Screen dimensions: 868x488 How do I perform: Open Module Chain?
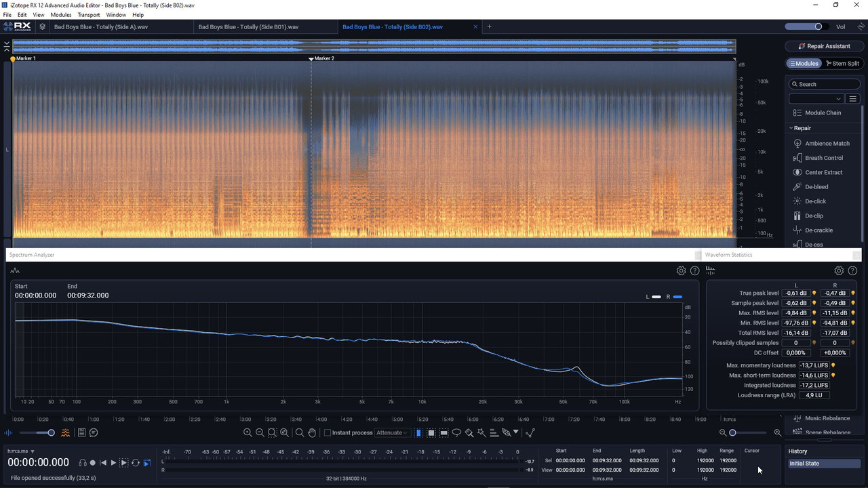coord(817,113)
